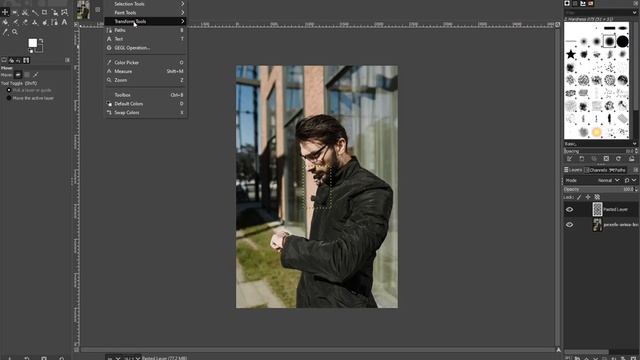
Task: Click the delete brush button
Action: click(606, 159)
